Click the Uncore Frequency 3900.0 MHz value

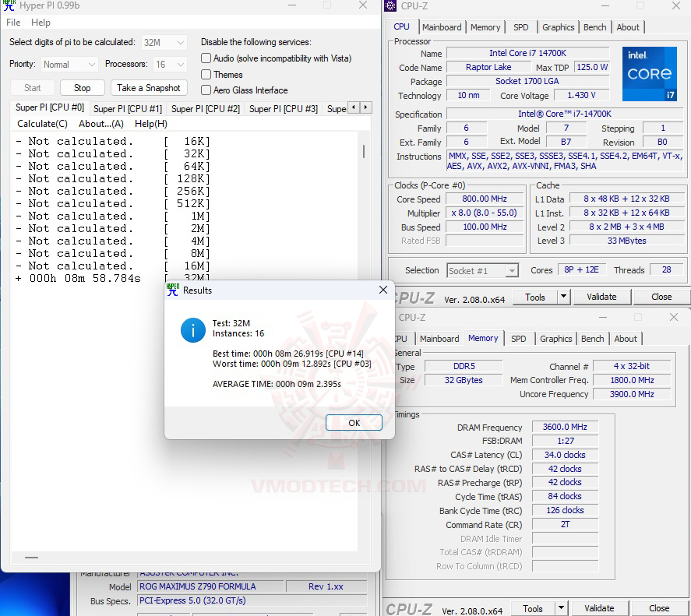point(632,394)
